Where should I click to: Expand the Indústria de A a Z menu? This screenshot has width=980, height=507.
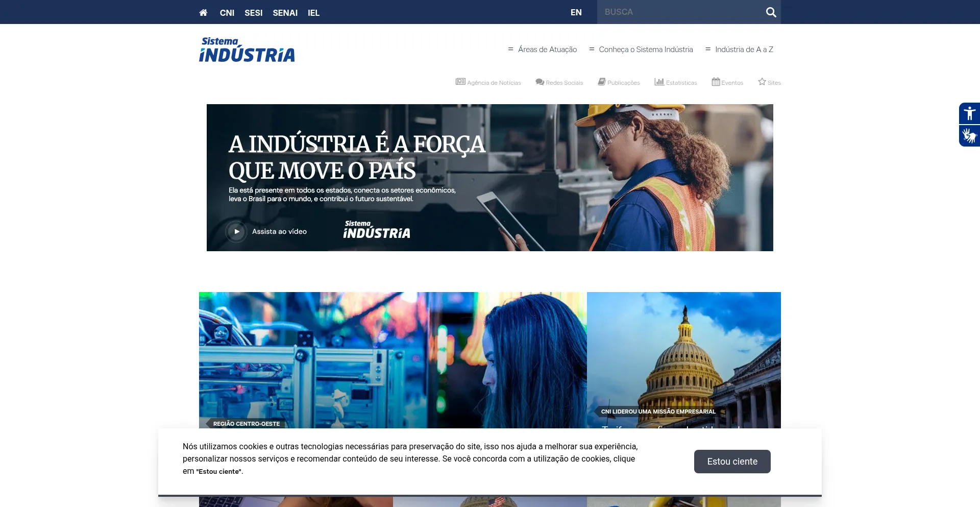point(739,50)
